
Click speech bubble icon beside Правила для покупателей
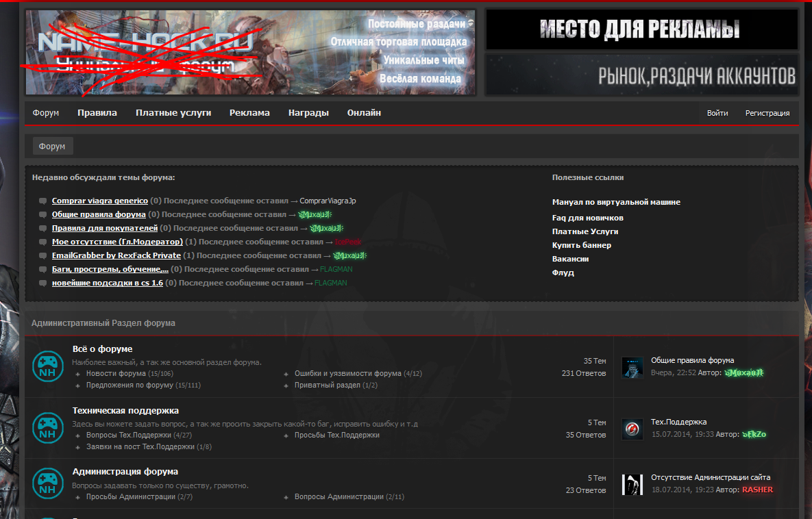coord(43,228)
